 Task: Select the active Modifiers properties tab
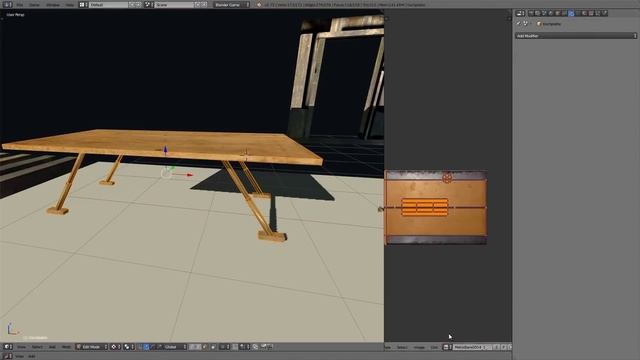(571, 13)
